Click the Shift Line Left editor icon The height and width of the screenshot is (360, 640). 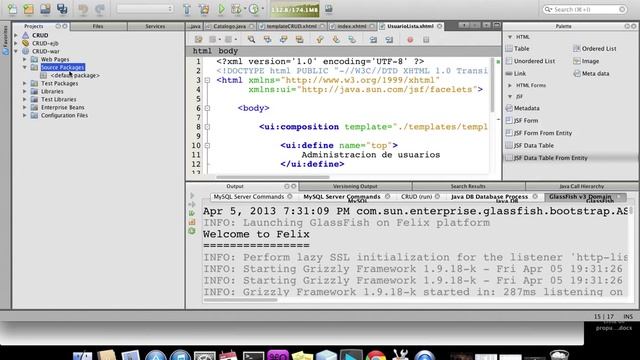tap(373, 40)
